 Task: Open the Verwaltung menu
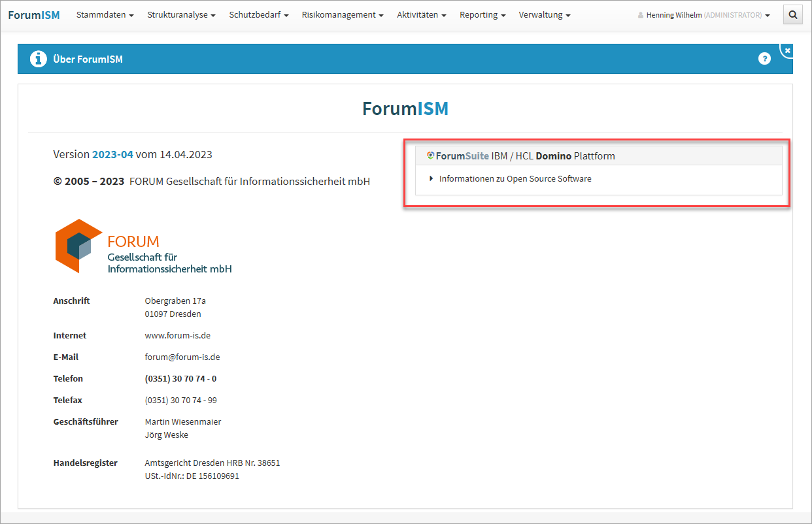tap(545, 14)
